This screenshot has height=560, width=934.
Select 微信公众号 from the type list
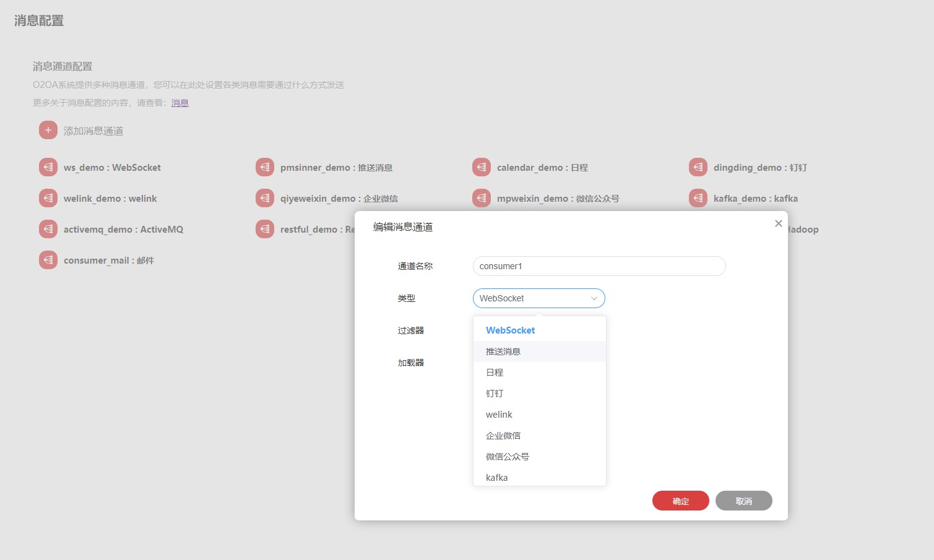(x=508, y=457)
